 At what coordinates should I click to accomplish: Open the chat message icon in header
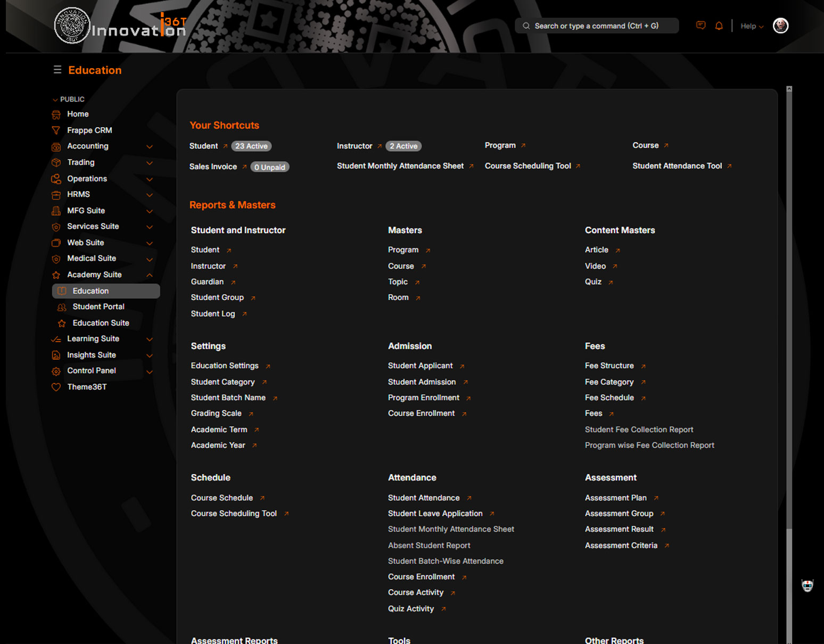tap(701, 26)
